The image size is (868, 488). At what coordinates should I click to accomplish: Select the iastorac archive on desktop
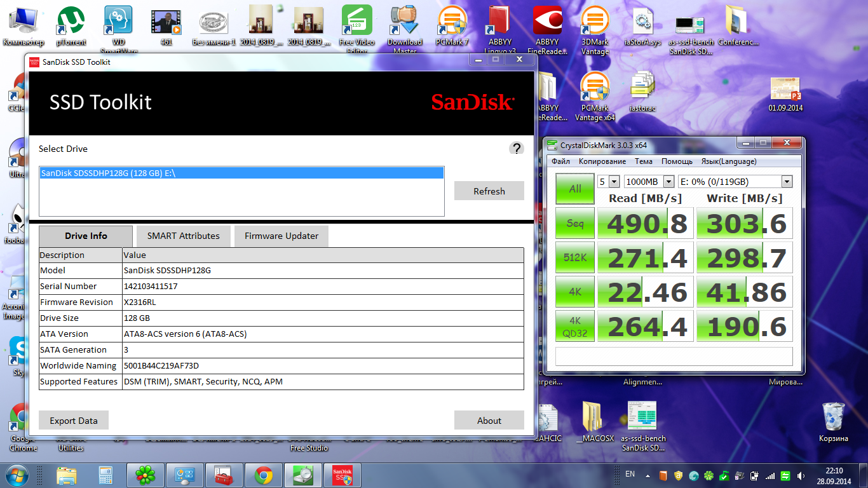pos(642,91)
